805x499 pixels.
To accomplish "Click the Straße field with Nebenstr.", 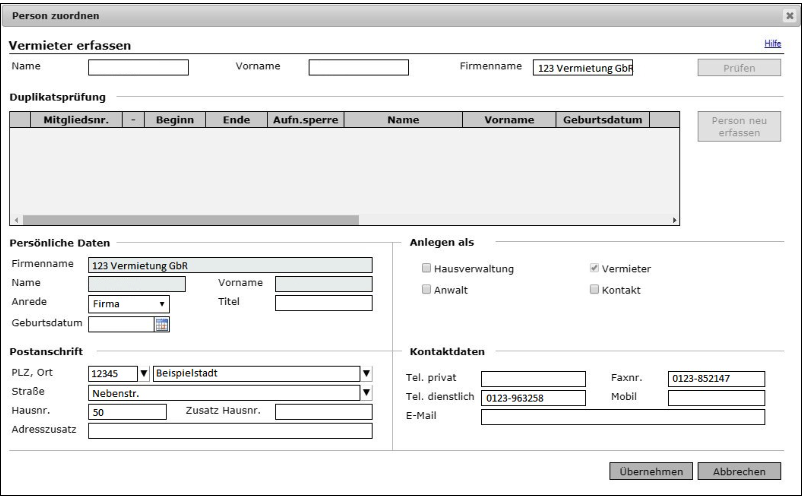I will (224, 393).
